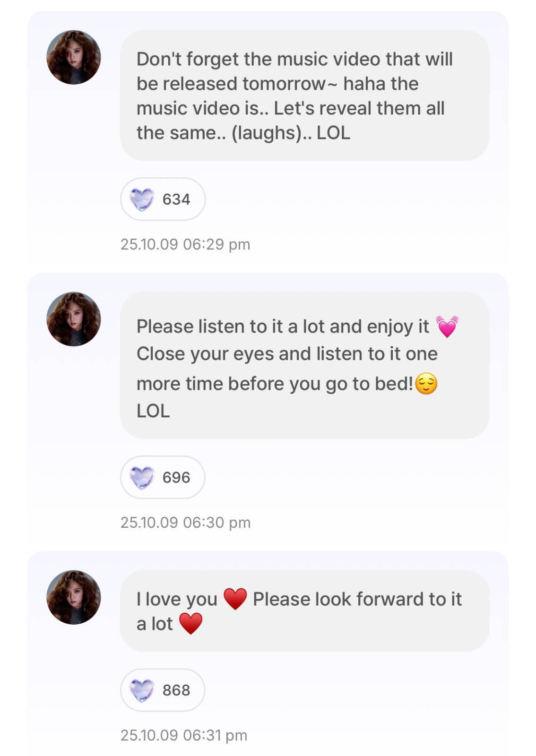Viewport: 536px width, 756px height.
Task: Select the "Don't forget the music video" message bubble
Action: pos(304,95)
